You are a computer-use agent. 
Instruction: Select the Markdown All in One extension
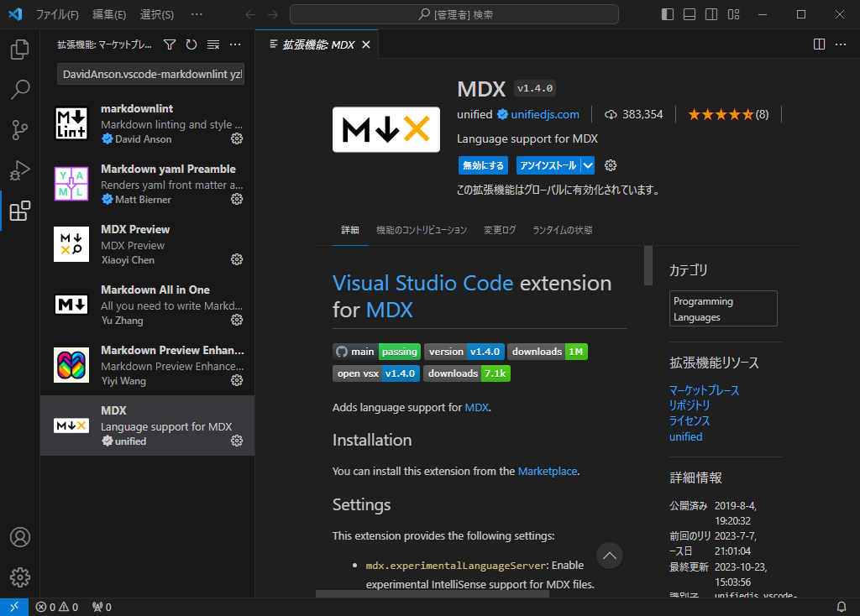pos(147,305)
